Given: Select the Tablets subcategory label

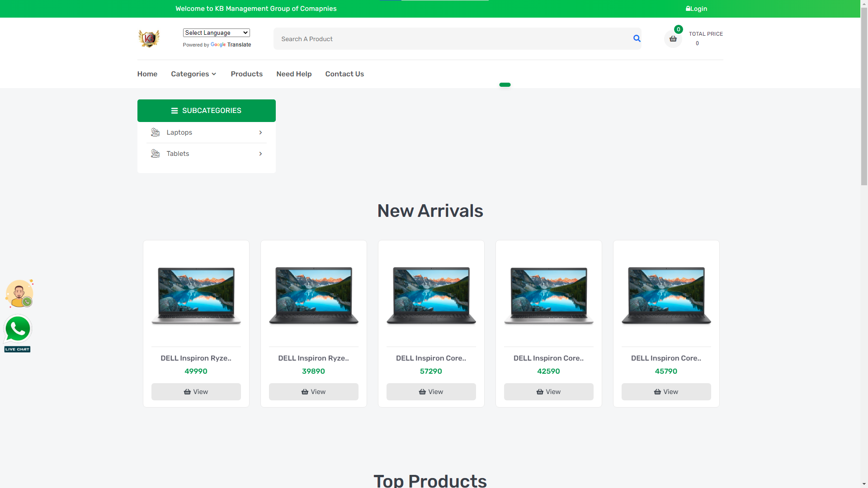Looking at the screenshot, I should point(178,154).
